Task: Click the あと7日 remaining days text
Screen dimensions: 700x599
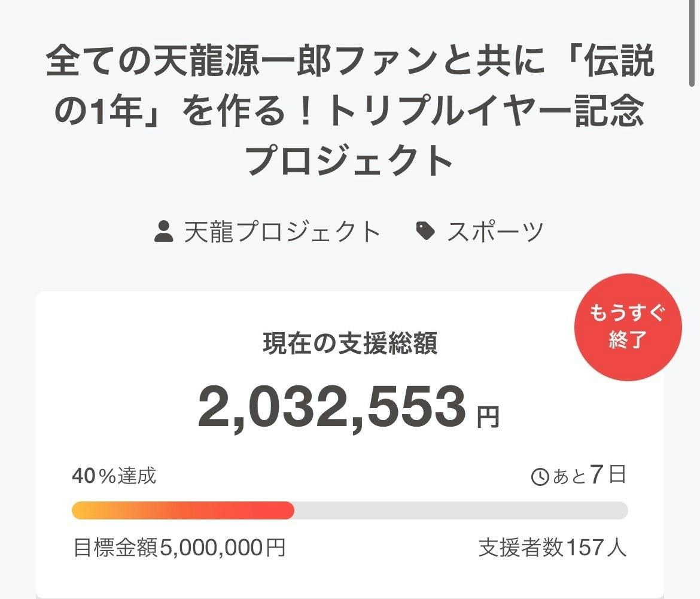Action: tap(589, 476)
